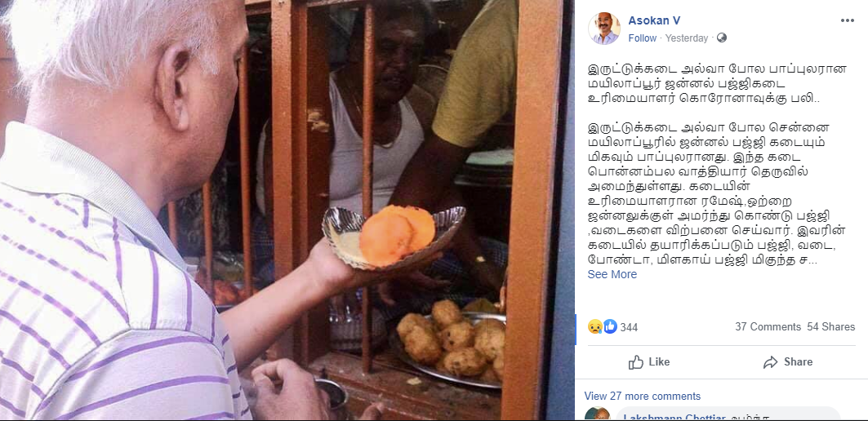
Task: Open the Yesterday timestamp link
Action: tap(687, 38)
